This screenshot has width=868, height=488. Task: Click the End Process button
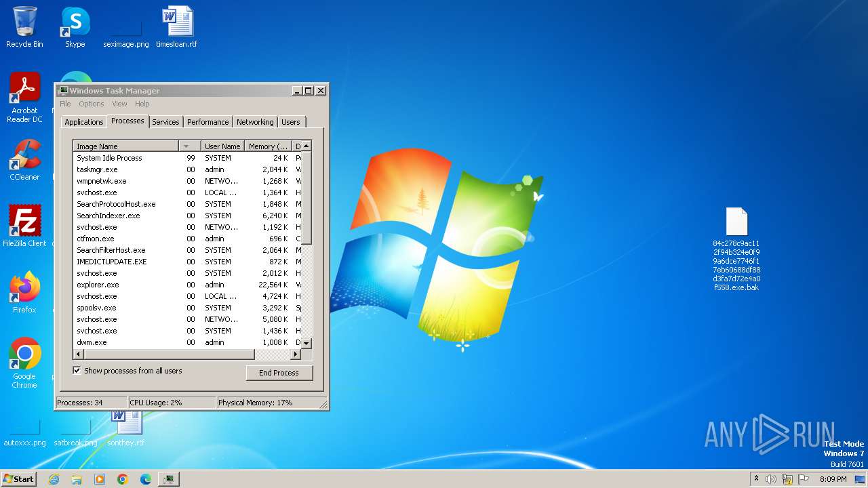(279, 373)
